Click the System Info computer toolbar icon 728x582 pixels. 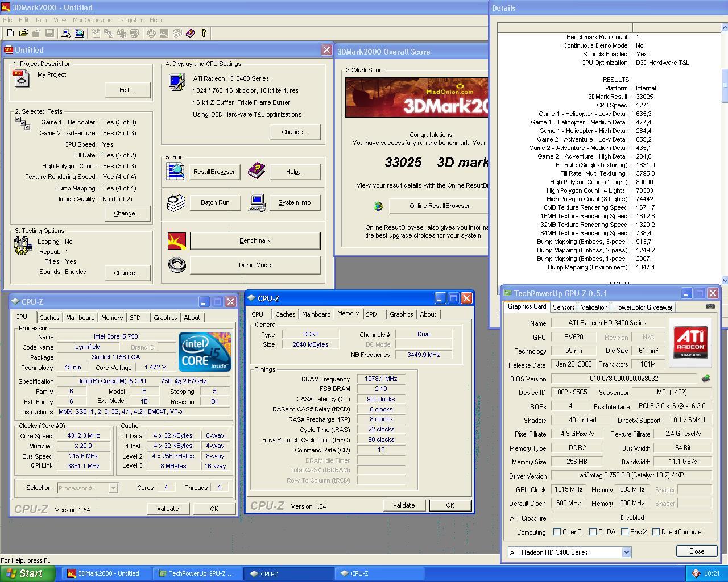66,34
